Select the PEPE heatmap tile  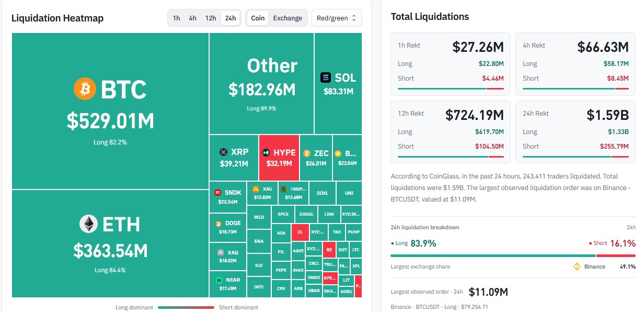tap(281, 270)
